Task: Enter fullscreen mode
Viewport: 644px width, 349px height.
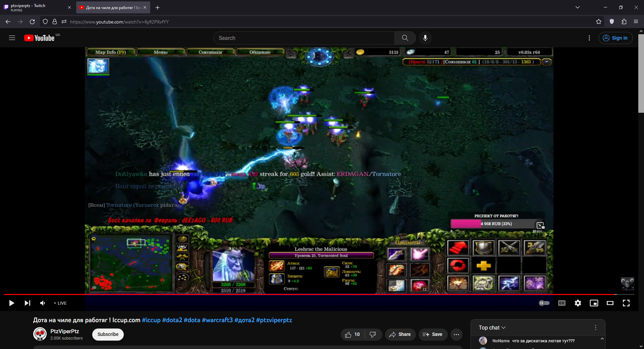Action: (x=626, y=303)
